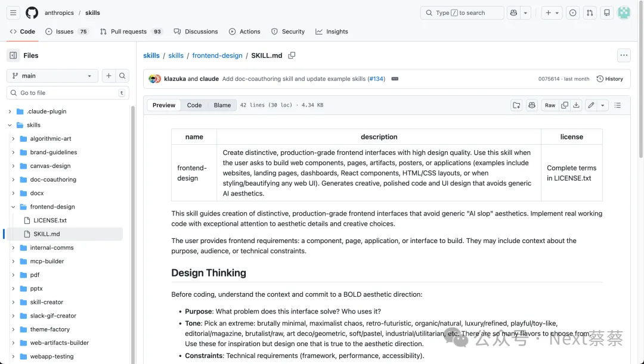Switch file view to Code
This screenshot has height=364, width=644.
(x=194, y=105)
